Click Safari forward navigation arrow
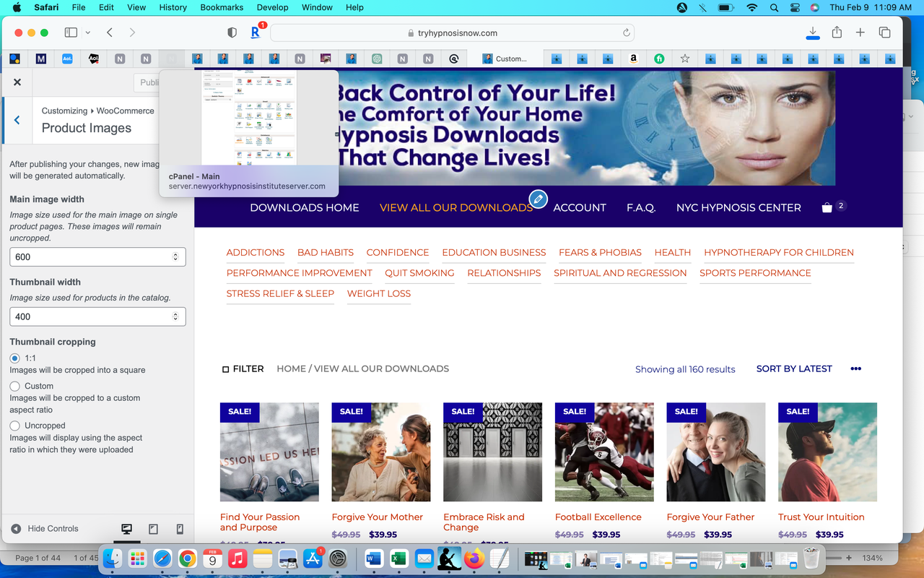924x578 pixels. (x=132, y=33)
